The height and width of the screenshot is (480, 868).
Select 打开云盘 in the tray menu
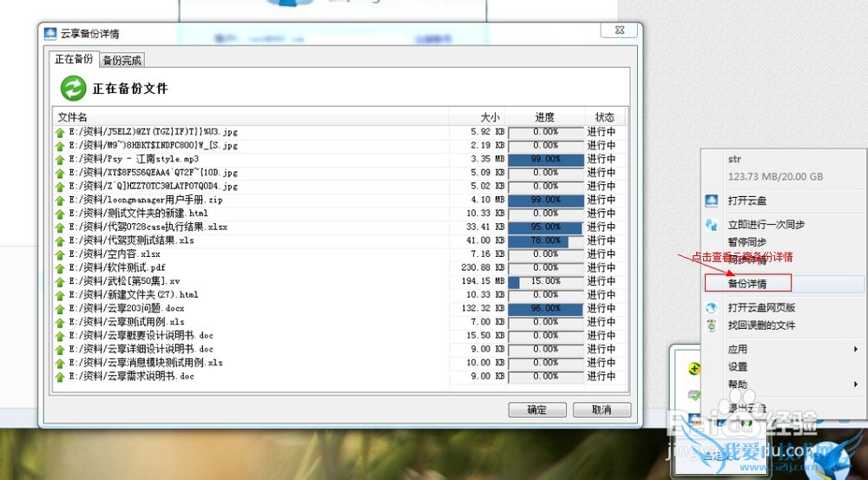coord(747,201)
